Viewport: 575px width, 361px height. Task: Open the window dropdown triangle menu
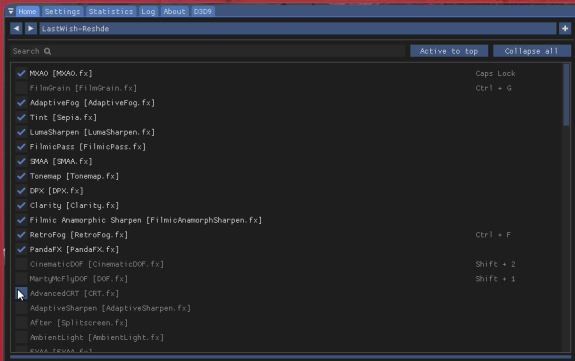[x=11, y=11]
